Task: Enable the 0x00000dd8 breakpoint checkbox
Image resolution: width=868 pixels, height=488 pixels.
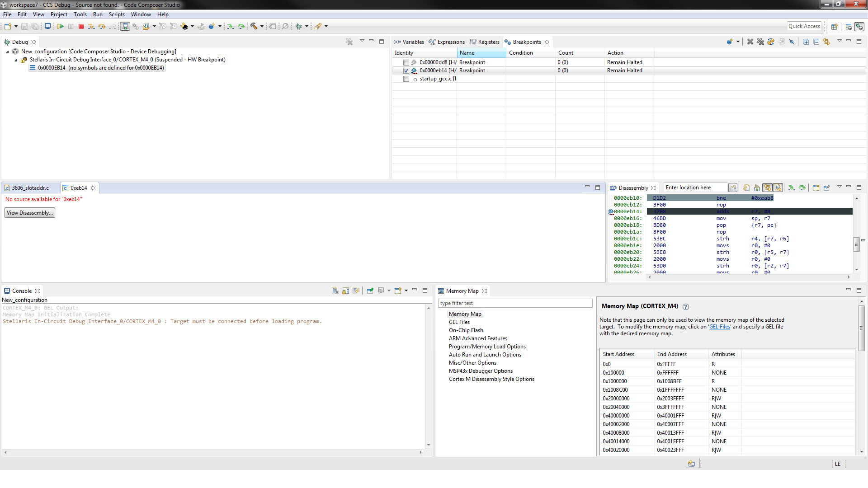Action: [406, 63]
